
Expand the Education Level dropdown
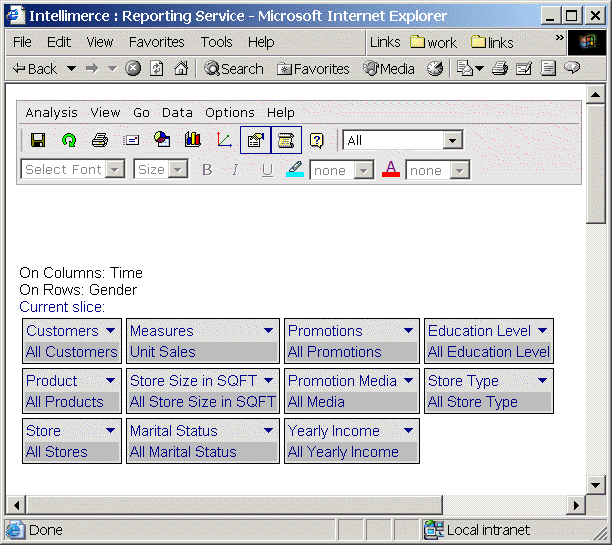pos(542,331)
